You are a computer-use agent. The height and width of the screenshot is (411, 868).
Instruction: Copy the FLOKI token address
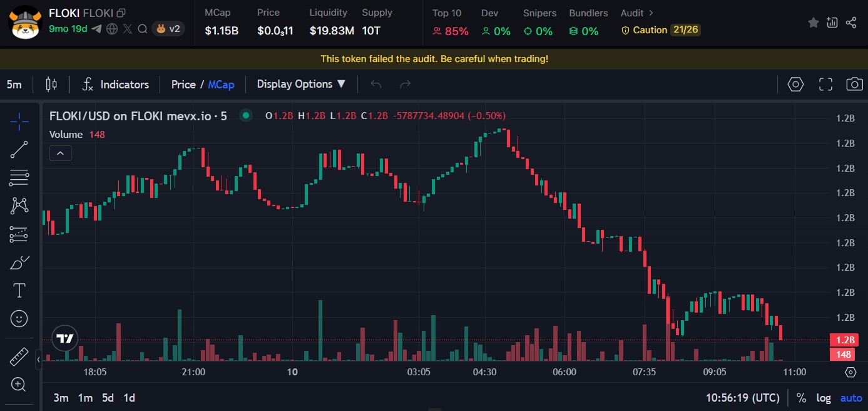pyautogui.click(x=121, y=13)
